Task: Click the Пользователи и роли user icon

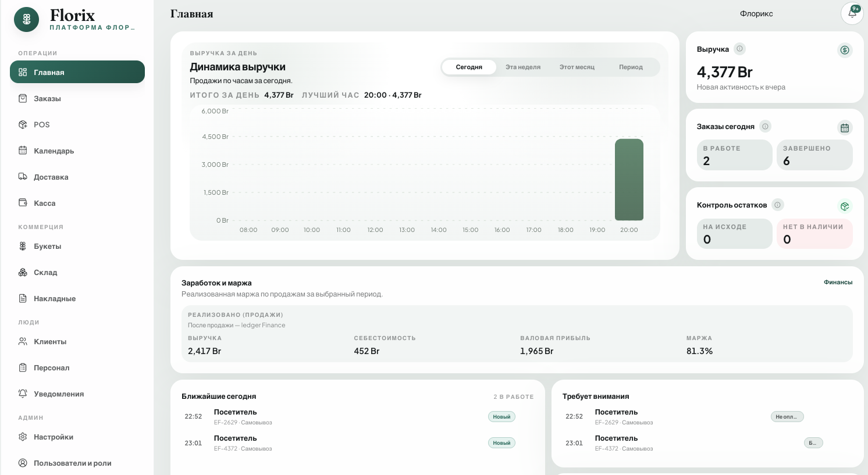Action: pyautogui.click(x=23, y=463)
